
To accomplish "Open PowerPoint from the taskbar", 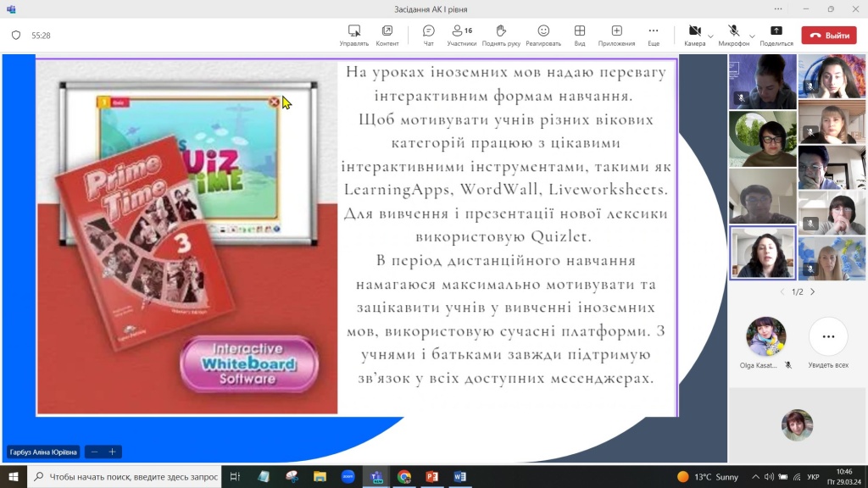I will [x=431, y=477].
